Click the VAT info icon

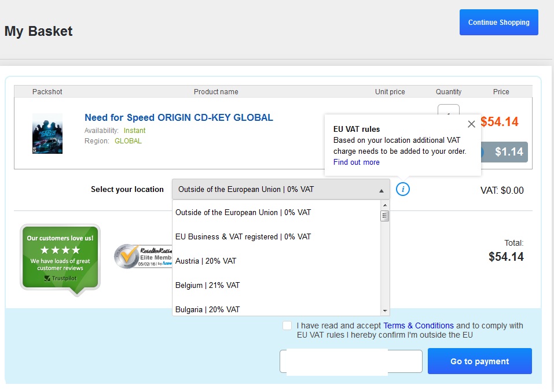[x=403, y=189]
